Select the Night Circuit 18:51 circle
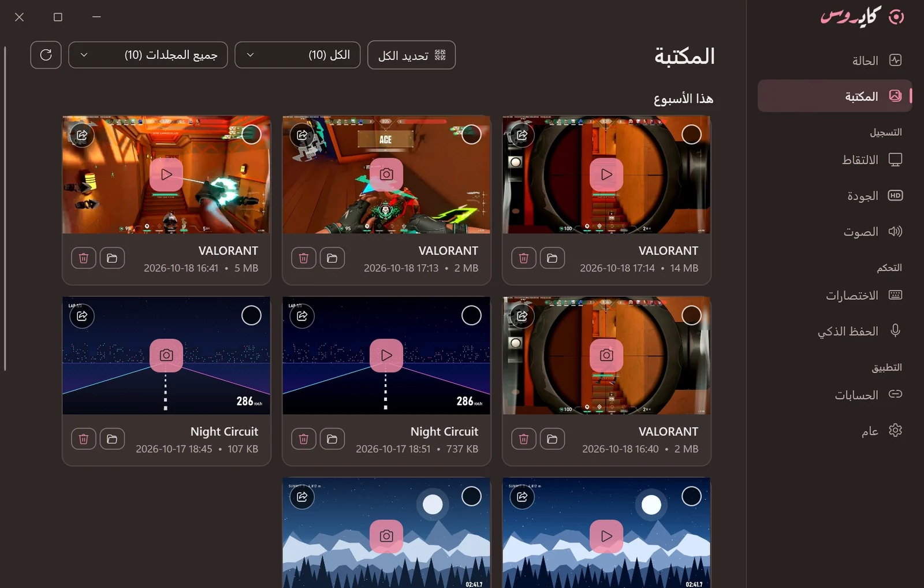The image size is (924, 588). (471, 315)
